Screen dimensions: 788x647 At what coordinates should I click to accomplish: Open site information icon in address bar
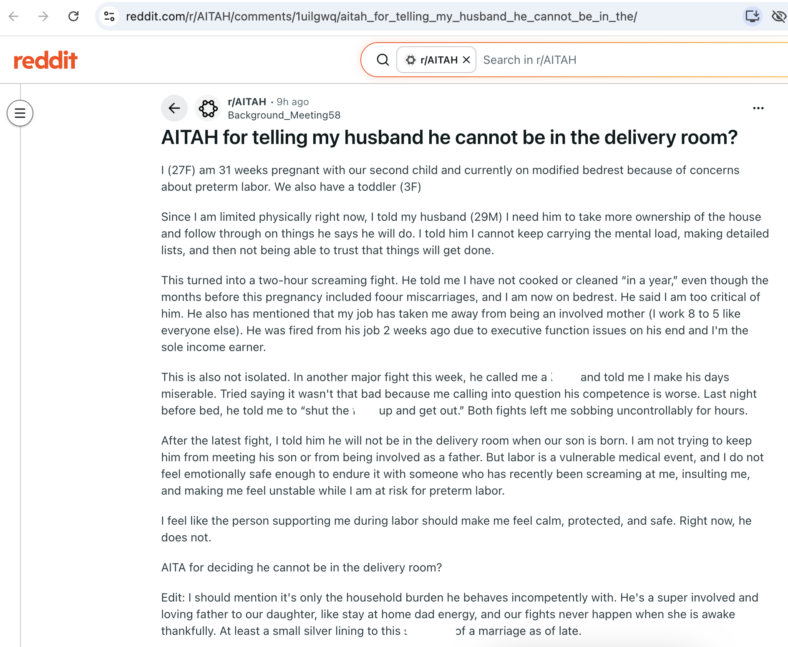pyautogui.click(x=109, y=17)
